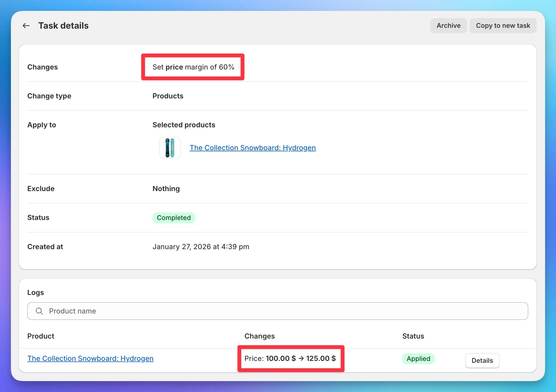Open the snowboard product link in the Logs table

[90, 358]
